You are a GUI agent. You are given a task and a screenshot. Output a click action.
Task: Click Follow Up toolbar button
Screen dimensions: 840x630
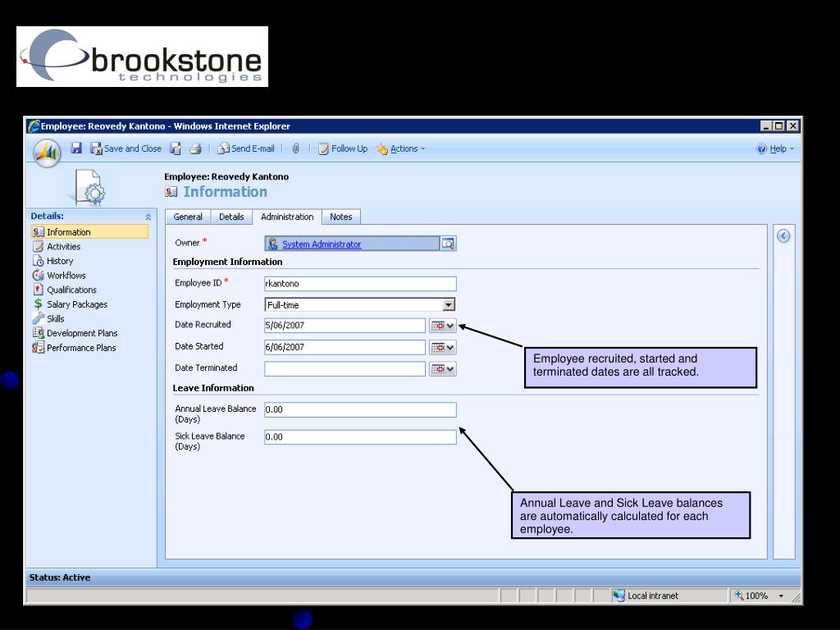343,148
